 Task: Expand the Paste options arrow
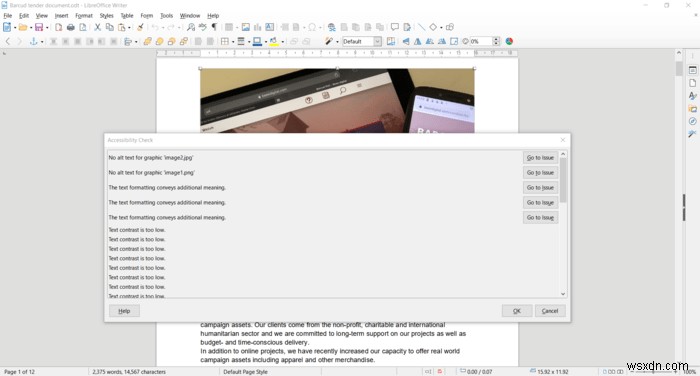(x=129, y=28)
